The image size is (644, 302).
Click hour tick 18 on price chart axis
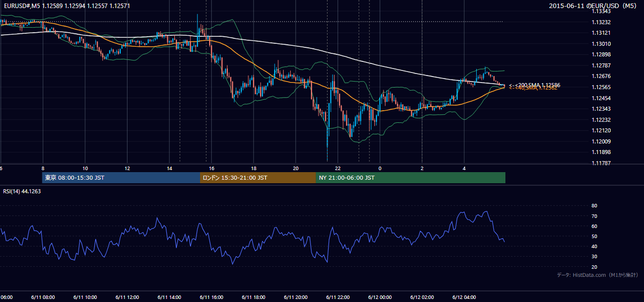point(253,168)
